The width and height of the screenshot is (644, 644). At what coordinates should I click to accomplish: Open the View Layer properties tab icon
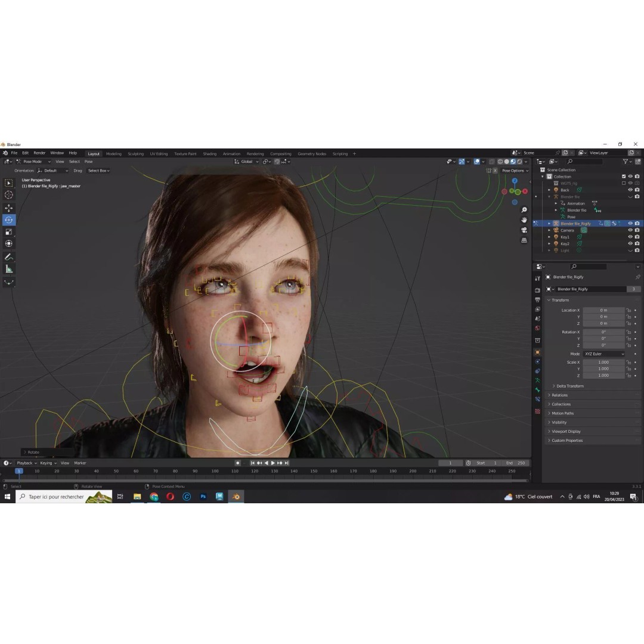[537, 309]
